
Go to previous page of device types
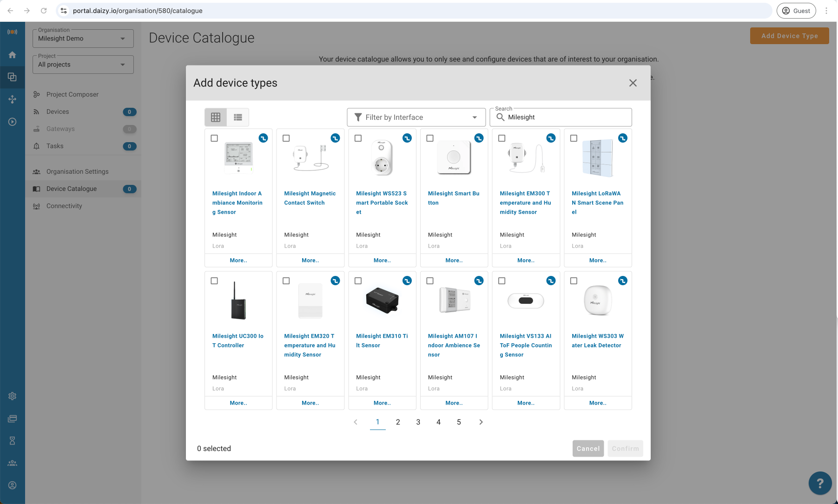click(356, 422)
